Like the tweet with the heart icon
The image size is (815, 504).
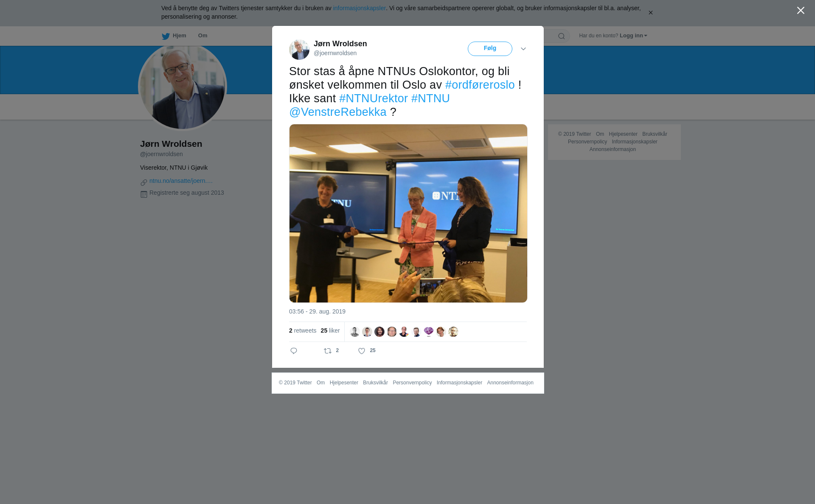click(x=362, y=351)
